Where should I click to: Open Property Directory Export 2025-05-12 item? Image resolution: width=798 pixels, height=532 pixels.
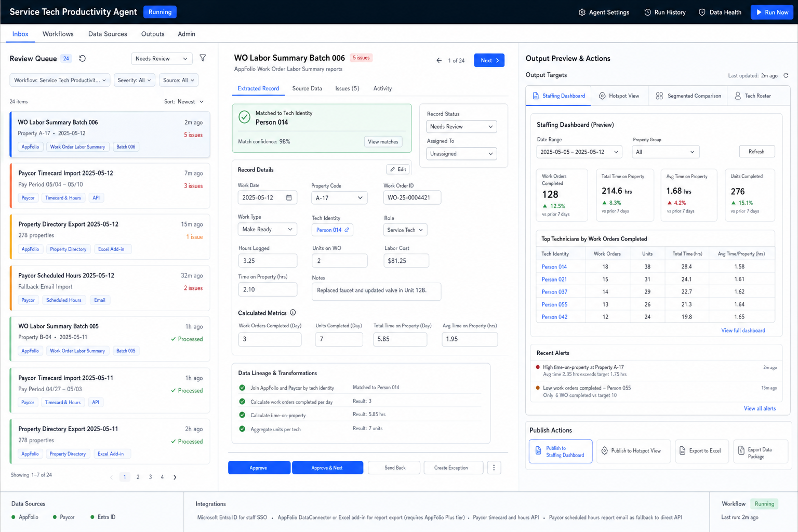pyautogui.click(x=110, y=236)
